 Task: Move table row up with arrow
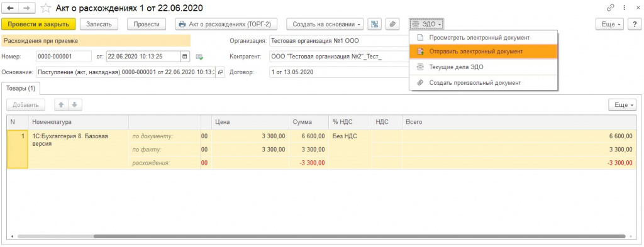[x=61, y=104]
